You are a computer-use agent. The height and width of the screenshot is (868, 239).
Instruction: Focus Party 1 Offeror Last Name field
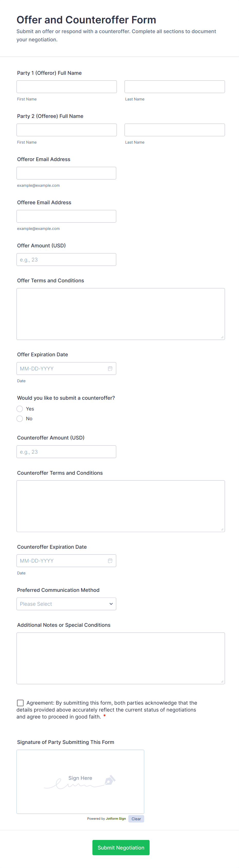pyautogui.click(x=174, y=87)
